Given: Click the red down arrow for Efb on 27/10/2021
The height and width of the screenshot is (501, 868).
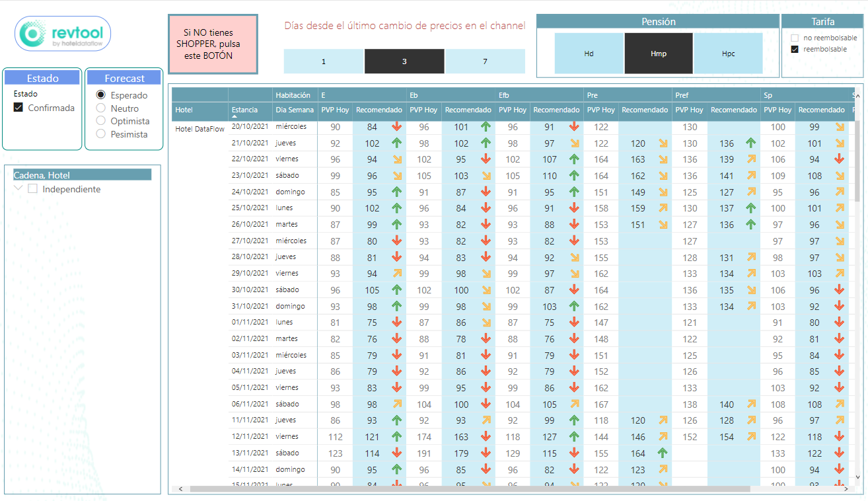Looking at the screenshot, I should coord(574,241).
